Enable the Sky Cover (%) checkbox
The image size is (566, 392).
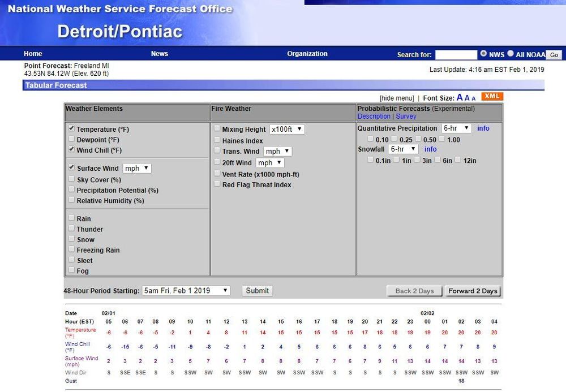(x=71, y=179)
